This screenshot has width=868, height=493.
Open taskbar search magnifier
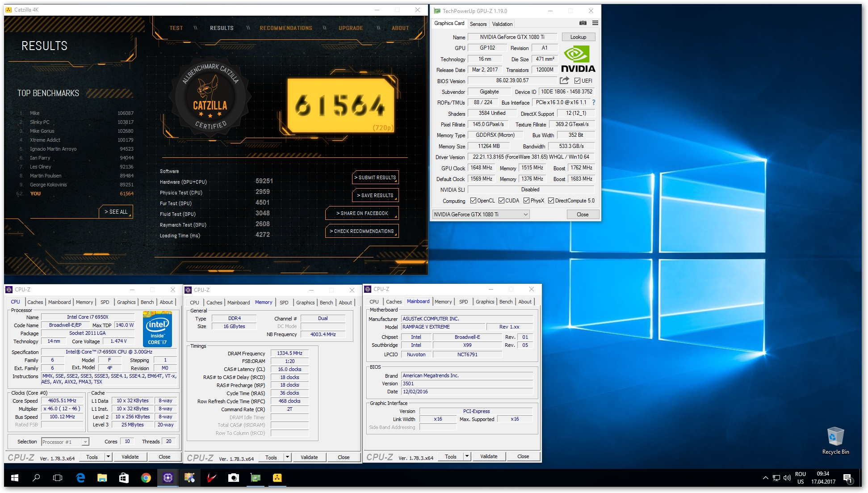(36, 478)
